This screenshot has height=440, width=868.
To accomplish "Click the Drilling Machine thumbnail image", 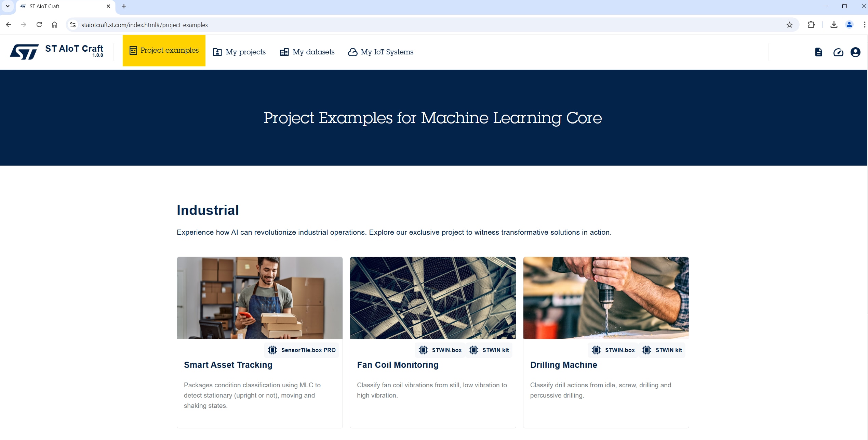I will (x=606, y=298).
